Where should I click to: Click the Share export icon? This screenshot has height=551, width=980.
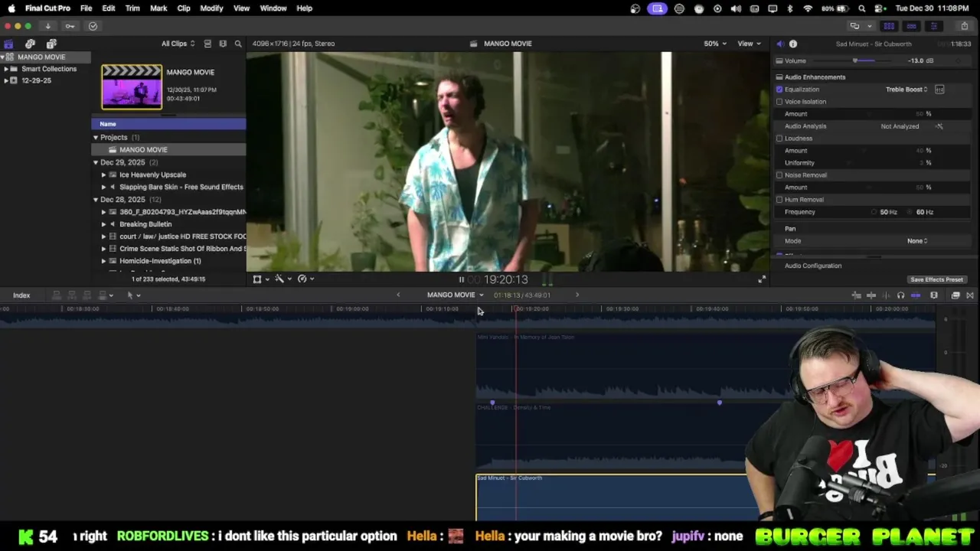coord(964,26)
